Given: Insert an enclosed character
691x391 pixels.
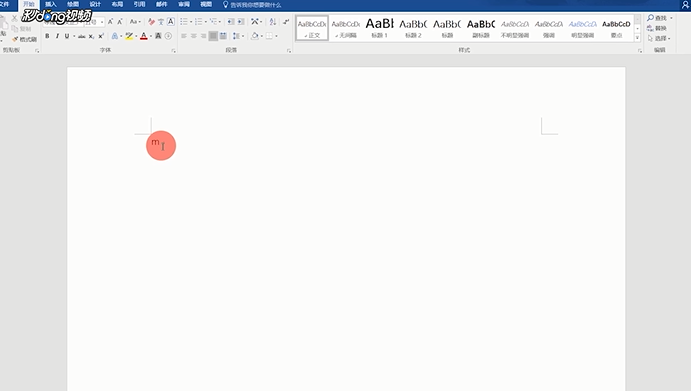Looking at the screenshot, I should tap(168, 36).
